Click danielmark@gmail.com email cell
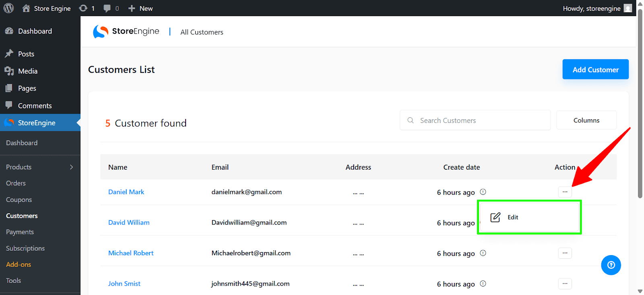 pyautogui.click(x=246, y=192)
